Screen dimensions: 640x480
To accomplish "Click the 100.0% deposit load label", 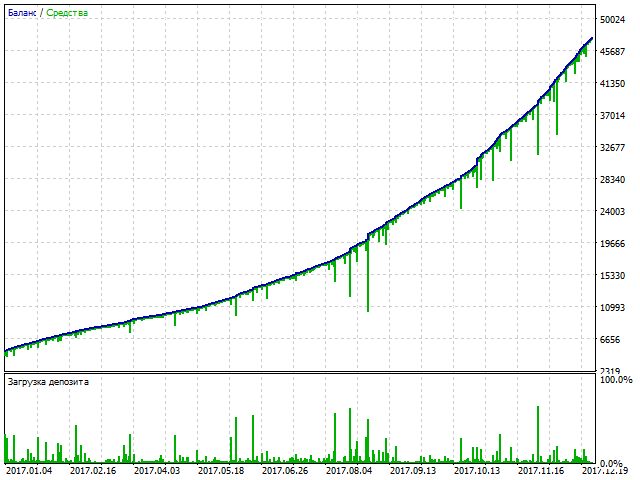I will 616,380.
